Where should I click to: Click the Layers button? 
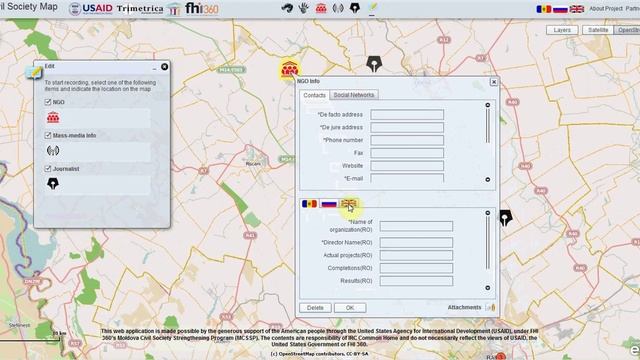(x=562, y=30)
